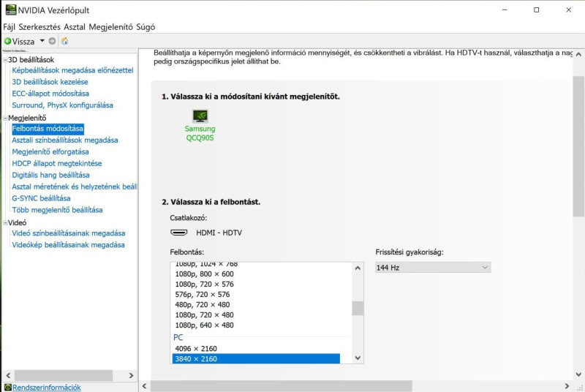
Task: Click the Rendszerinformációk icon
Action: pos(8,388)
